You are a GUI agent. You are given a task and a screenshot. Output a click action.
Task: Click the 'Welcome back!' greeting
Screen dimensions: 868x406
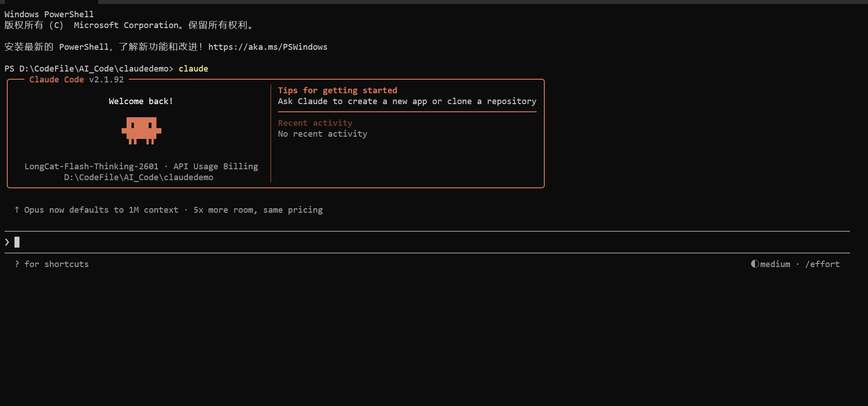coord(141,101)
